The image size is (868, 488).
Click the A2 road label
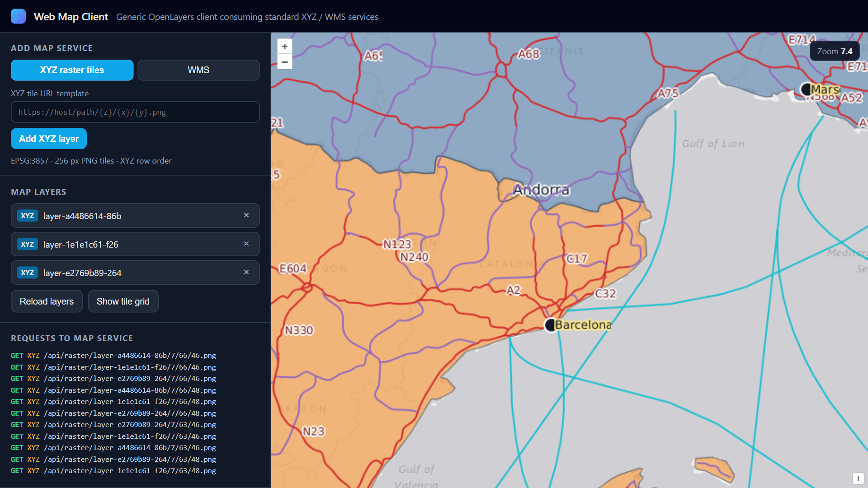point(513,290)
